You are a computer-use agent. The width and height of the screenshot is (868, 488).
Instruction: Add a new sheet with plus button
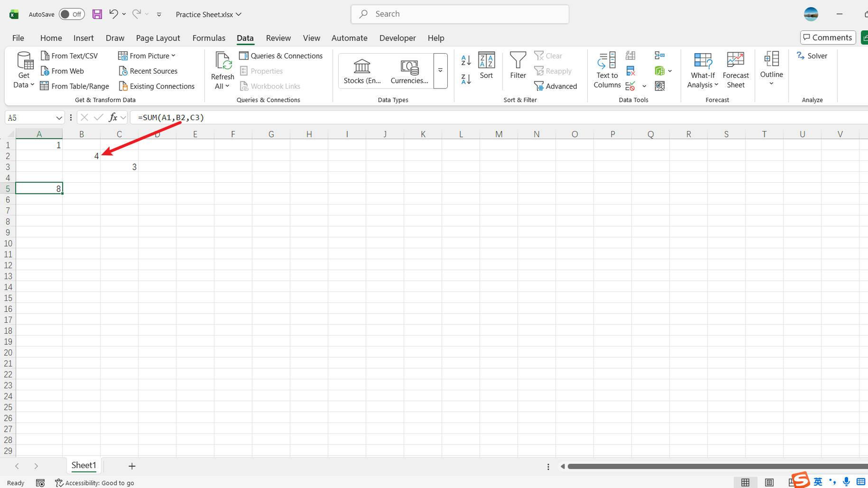pyautogui.click(x=131, y=466)
